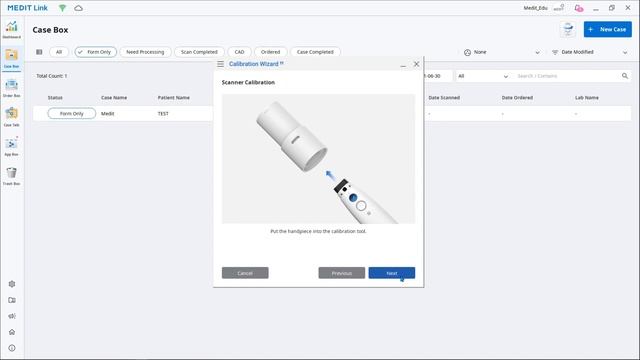
Task: Toggle the Ordered filter chip
Action: click(271, 52)
